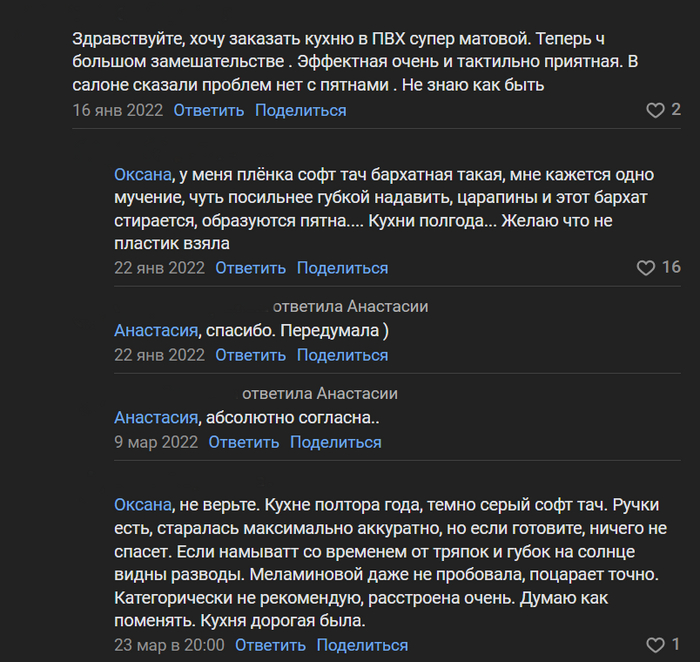
Task: Reply to the 'спасибо. Передумала' comment
Action: coord(250,355)
